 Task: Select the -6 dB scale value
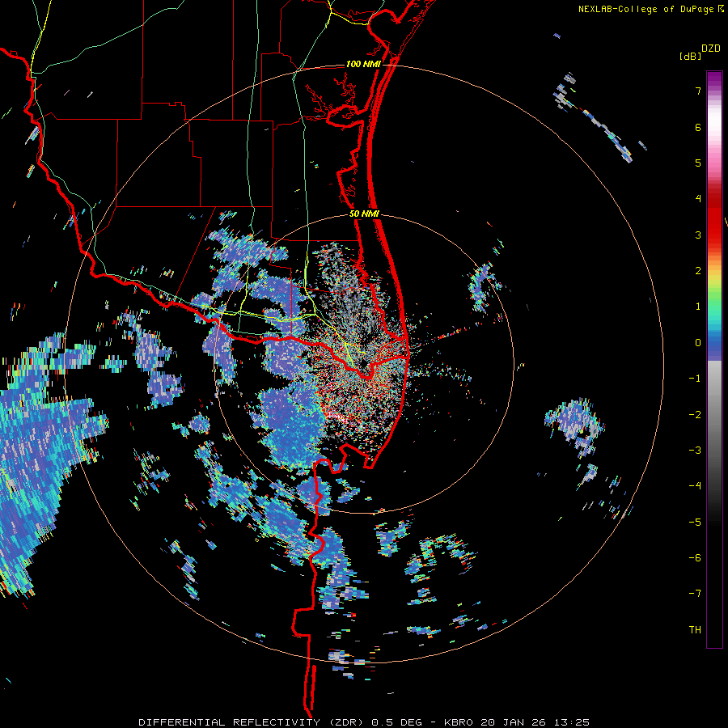coord(695,558)
